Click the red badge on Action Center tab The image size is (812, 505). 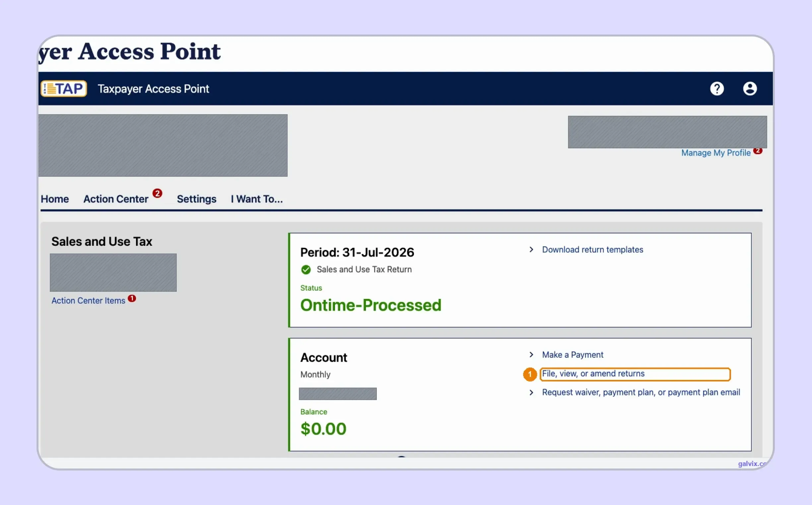[x=157, y=193]
